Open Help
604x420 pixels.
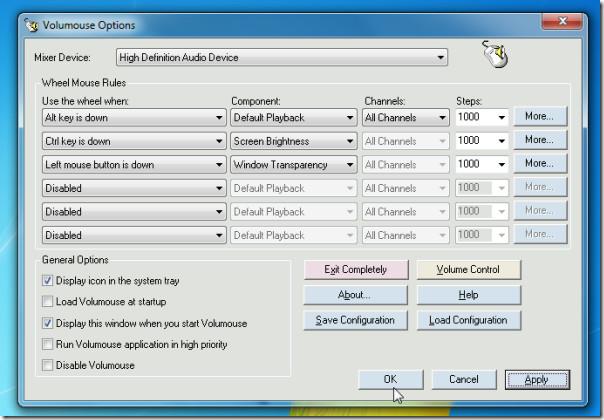(x=468, y=295)
